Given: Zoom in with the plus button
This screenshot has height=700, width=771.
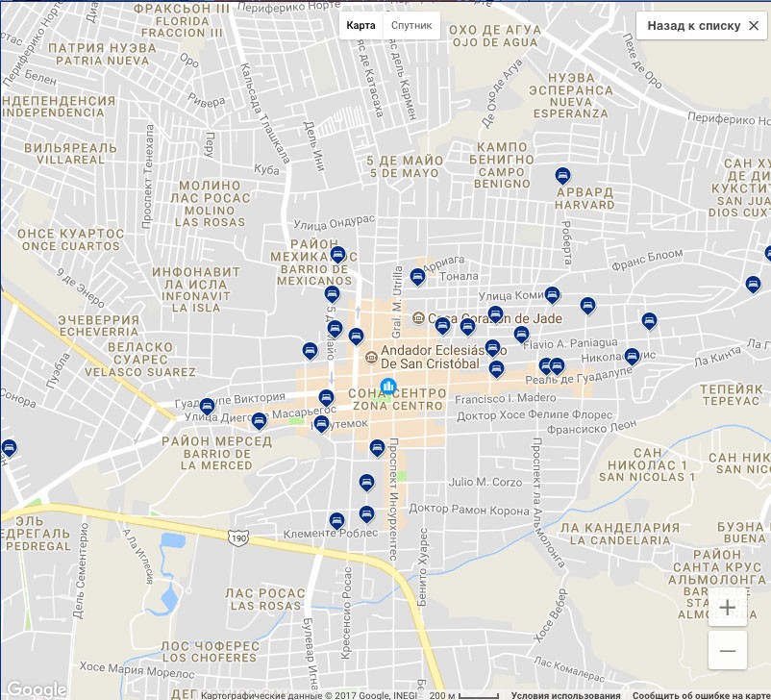Looking at the screenshot, I should point(727,608).
